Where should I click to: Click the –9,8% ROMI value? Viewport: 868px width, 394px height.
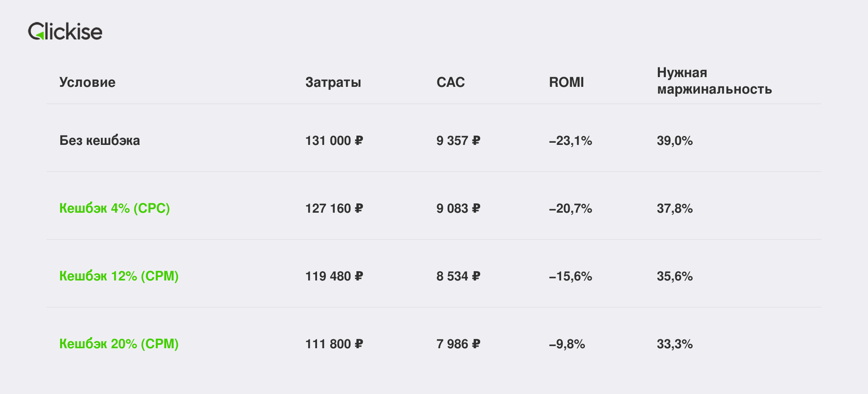pyautogui.click(x=567, y=344)
